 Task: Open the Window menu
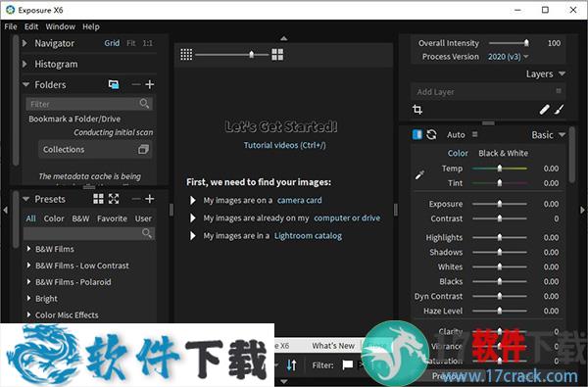(x=61, y=26)
